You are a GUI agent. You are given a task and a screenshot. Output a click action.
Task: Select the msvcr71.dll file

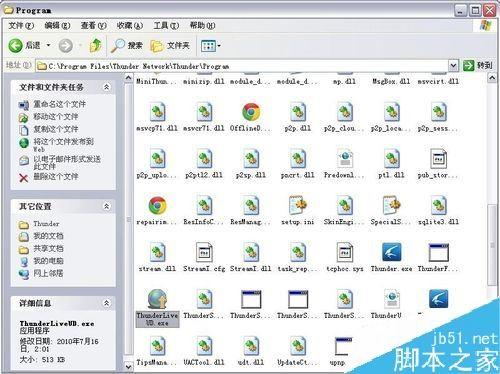[x=204, y=117]
